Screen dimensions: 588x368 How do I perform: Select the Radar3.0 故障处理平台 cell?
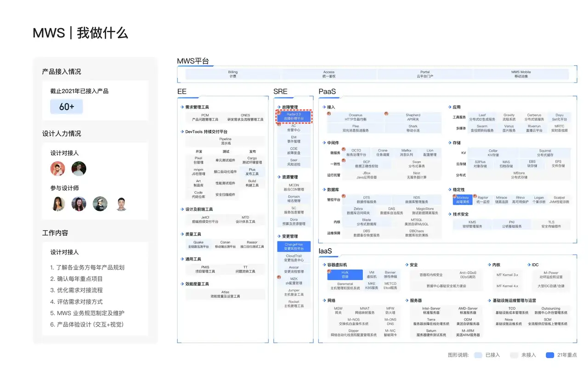pyautogui.click(x=294, y=116)
